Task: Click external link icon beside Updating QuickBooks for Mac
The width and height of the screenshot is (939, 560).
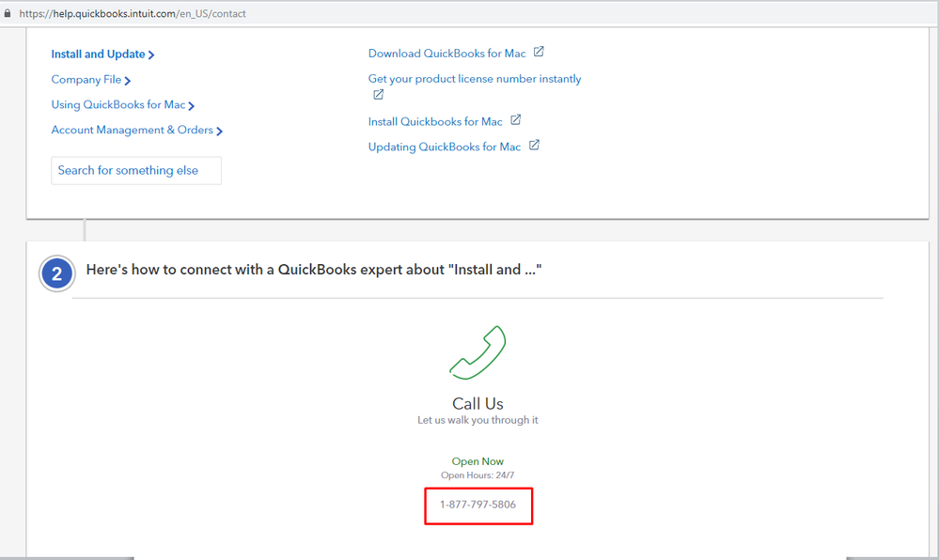Action: 534,146
